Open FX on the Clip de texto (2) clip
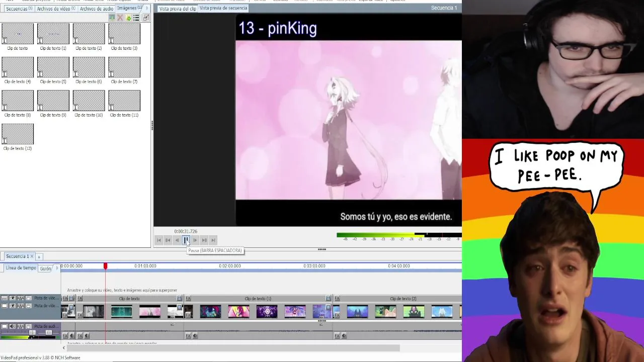This screenshot has height=362, width=644. tap(337, 298)
